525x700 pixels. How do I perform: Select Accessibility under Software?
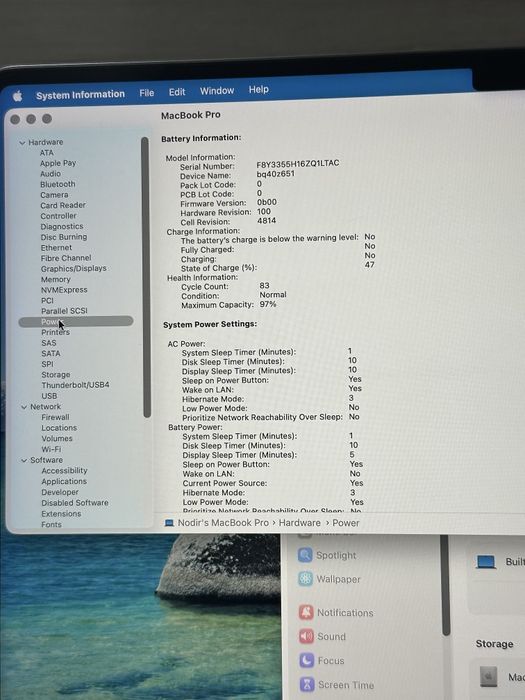tap(64, 471)
